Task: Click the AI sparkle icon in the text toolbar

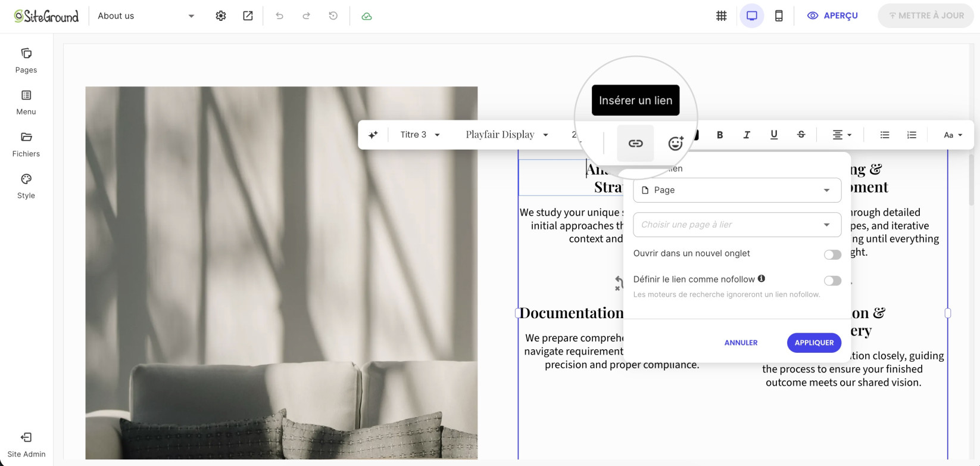Action: pyautogui.click(x=373, y=135)
